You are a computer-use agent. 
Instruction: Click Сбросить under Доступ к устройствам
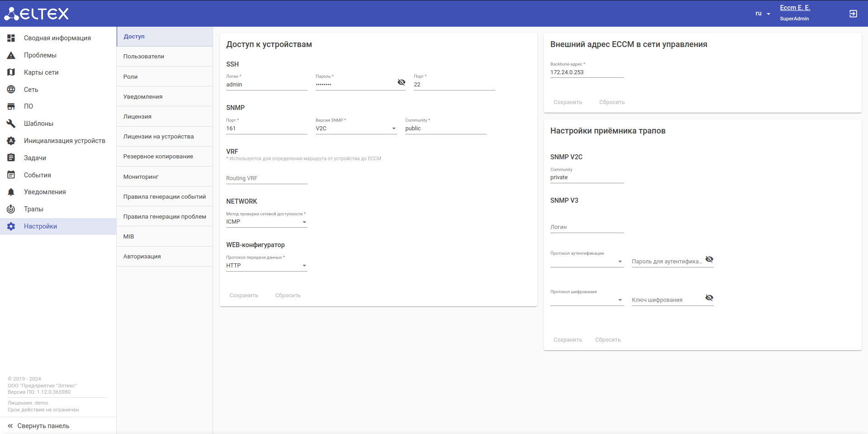(288, 296)
